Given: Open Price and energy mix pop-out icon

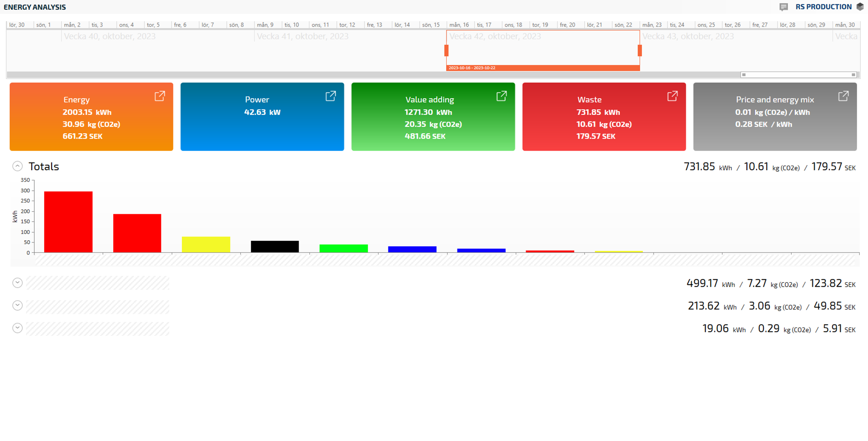Looking at the screenshot, I should point(843,96).
